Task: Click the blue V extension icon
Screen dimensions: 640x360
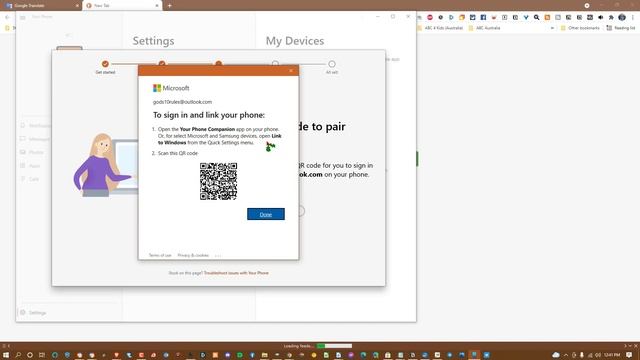Action: (x=526, y=18)
